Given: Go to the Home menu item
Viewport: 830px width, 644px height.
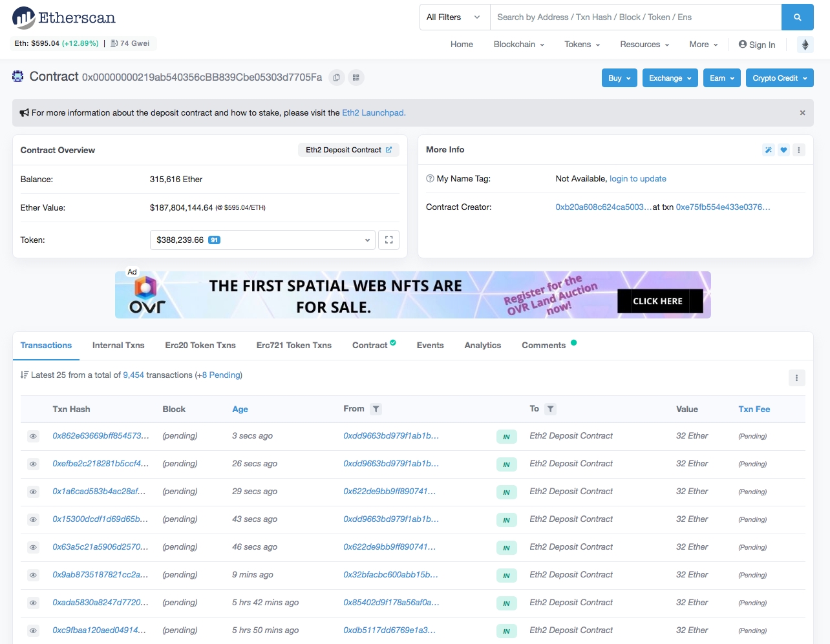Looking at the screenshot, I should tap(462, 45).
